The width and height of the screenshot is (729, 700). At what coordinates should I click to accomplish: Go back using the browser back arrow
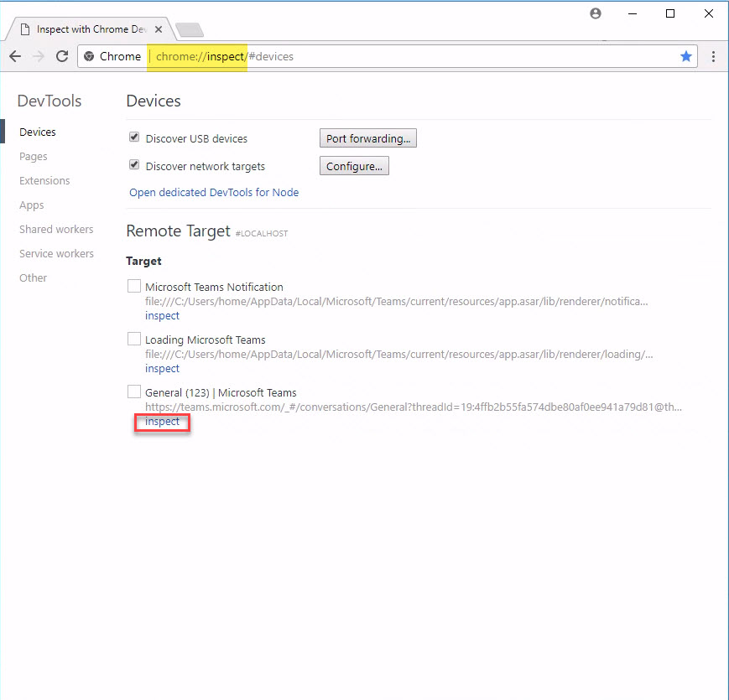[15, 56]
